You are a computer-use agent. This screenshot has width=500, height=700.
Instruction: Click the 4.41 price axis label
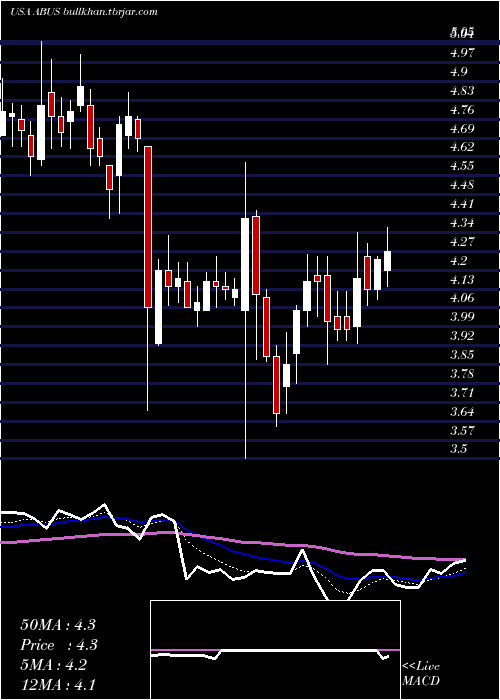coord(462,204)
